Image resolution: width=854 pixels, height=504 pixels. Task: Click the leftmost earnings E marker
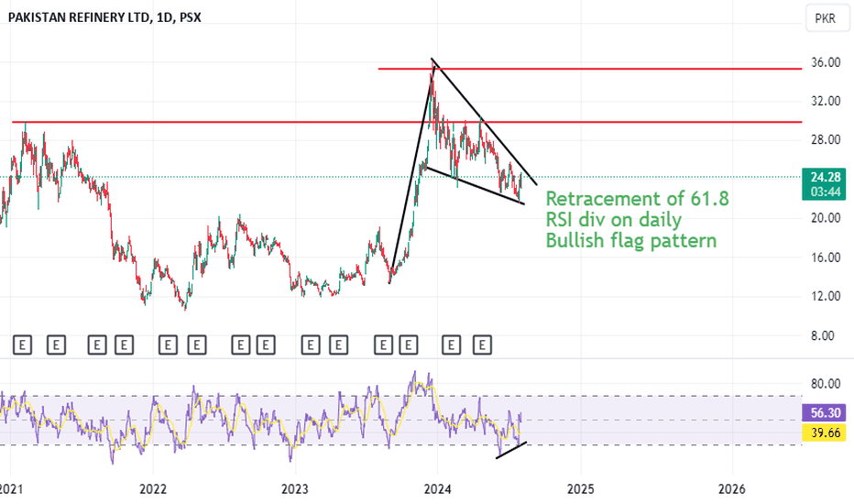click(x=22, y=345)
